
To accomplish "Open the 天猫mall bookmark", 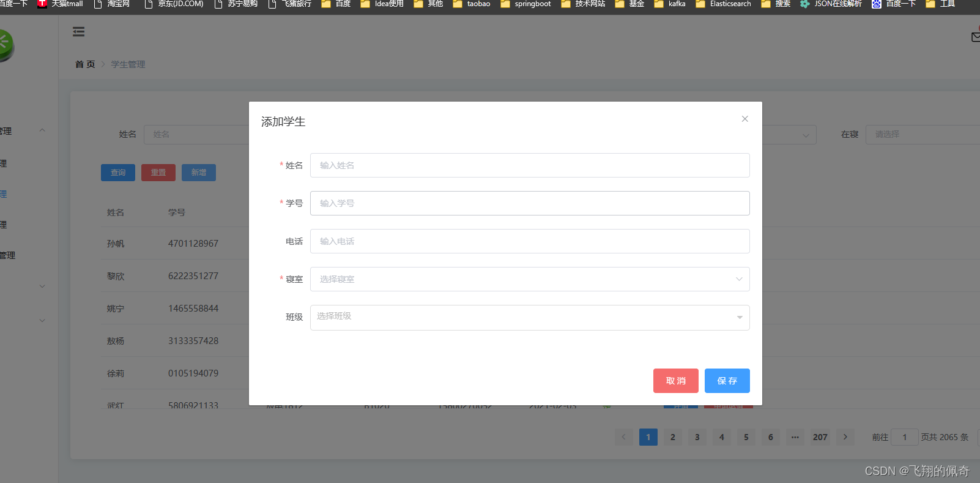I will click(60, 4).
